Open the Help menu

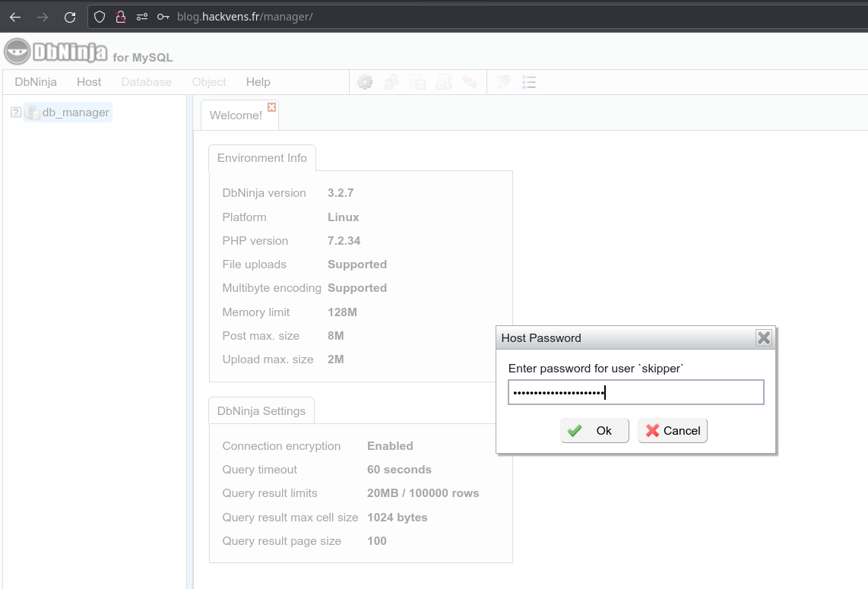tap(258, 82)
